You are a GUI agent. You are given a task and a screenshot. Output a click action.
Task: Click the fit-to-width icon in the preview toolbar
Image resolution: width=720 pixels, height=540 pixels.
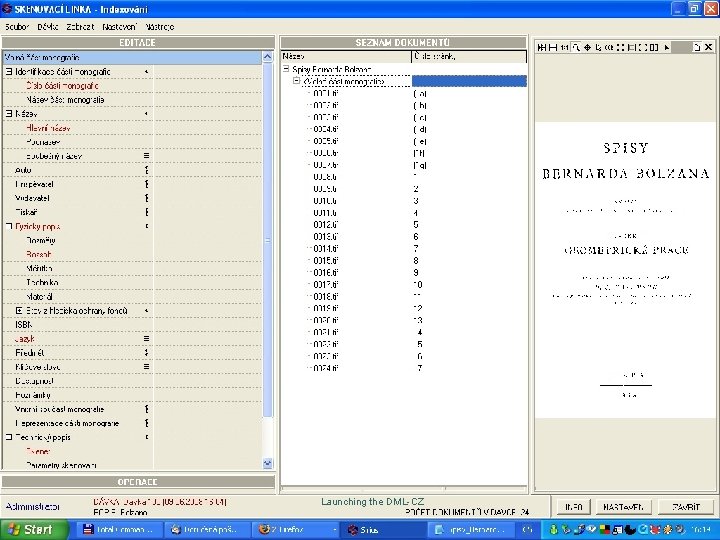[553, 47]
